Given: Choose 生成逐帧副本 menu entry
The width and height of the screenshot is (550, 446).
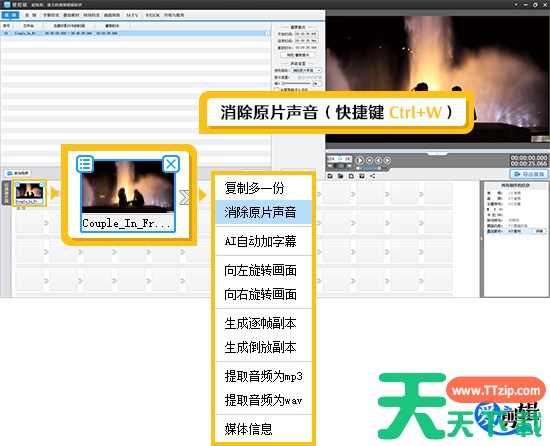Looking at the screenshot, I should point(263,323).
